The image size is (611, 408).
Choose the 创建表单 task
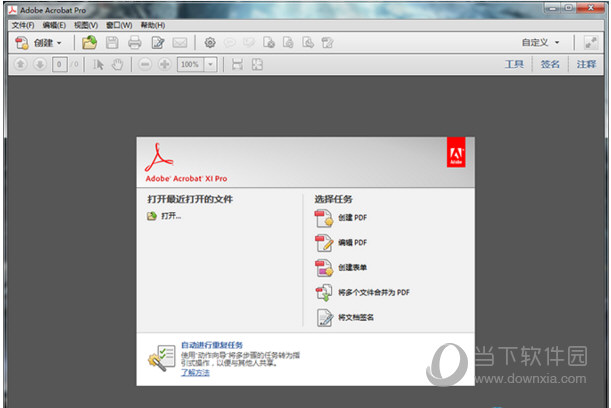tap(352, 267)
